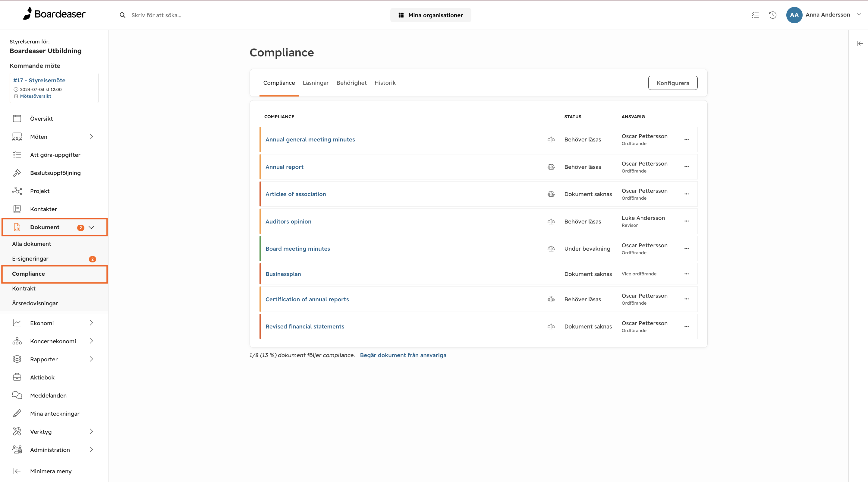Open Alla dokument in sidebar
Image resolution: width=868 pixels, height=482 pixels.
(x=32, y=244)
